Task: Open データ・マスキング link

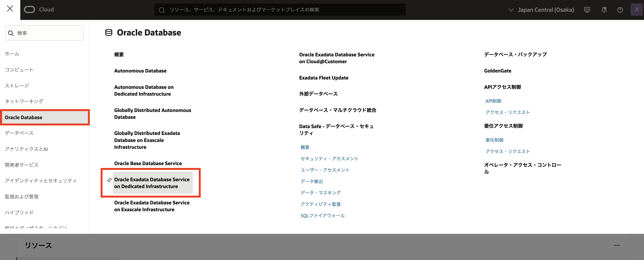Action: [320, 193]
